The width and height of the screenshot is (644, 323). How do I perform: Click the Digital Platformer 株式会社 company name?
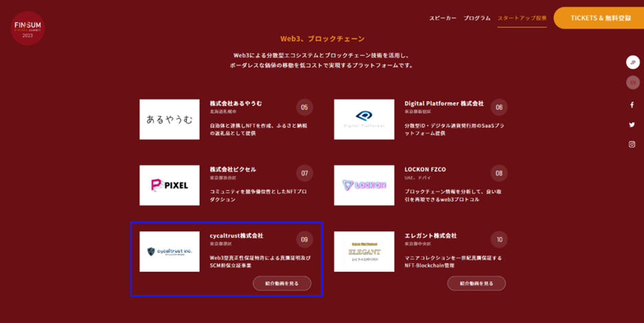point(444,103)
